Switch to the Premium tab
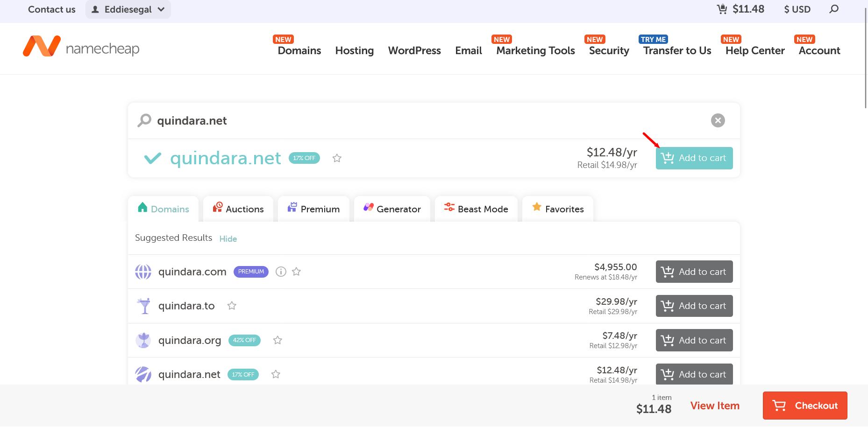Viewport: 868px width, 427px height. tap(313, 209)
